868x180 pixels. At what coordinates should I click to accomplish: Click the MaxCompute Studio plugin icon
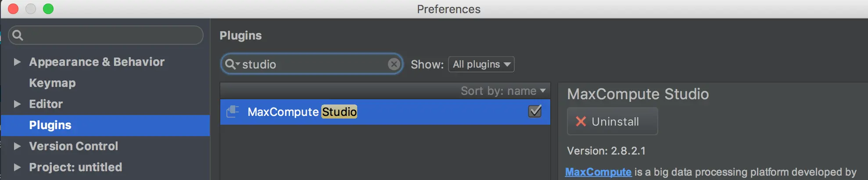tap(233, 112)
